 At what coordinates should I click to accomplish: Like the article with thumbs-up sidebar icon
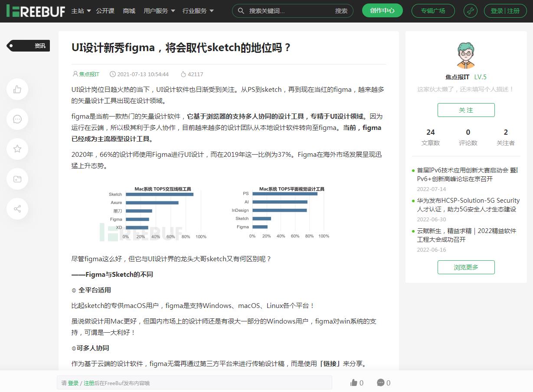[17, 90]
